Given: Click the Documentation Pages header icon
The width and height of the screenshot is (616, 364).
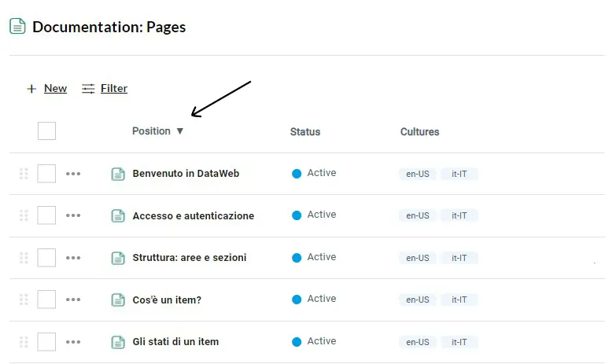Looking at the screenshot, I should (17, 27).
